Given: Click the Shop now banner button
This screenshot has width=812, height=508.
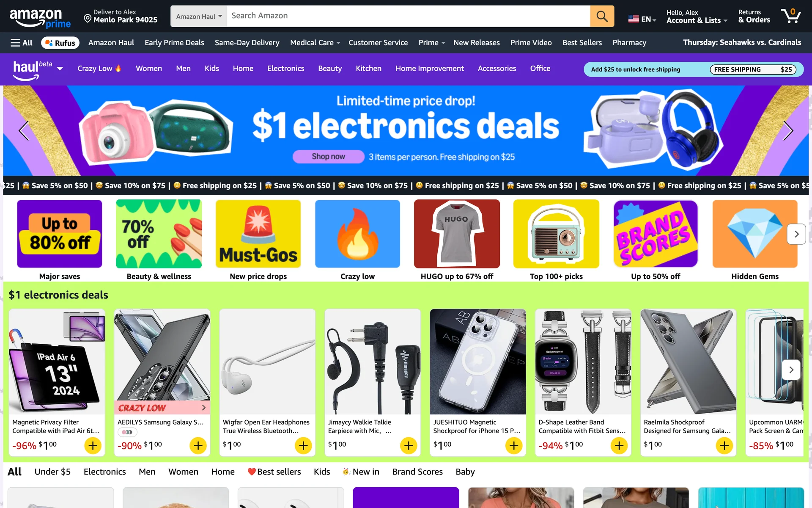Looking at the screenshot, I should coord(328,157).
